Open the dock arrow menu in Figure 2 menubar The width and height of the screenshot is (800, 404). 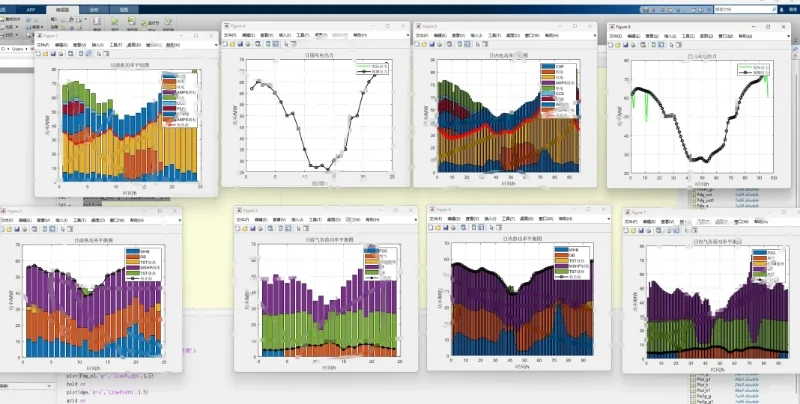point(180,220)
